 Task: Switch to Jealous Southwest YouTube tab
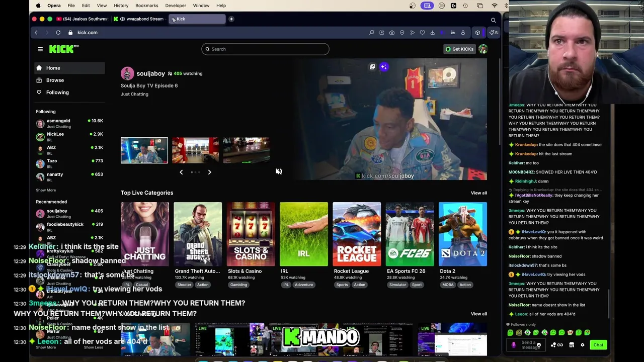pyautogui.click(x=83, y=19)
